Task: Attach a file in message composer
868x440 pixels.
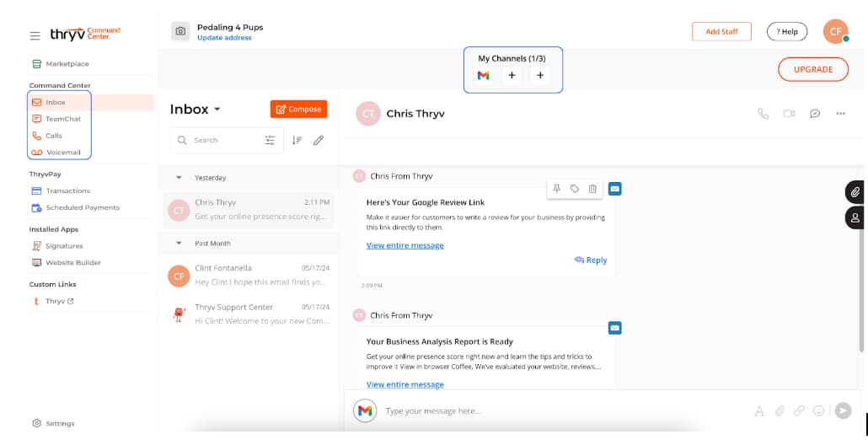Action: point(780,410)
